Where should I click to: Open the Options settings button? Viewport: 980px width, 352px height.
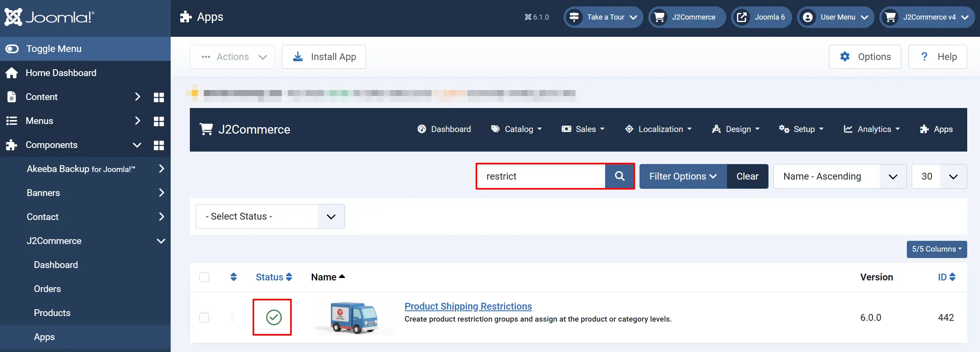point(865,57)
